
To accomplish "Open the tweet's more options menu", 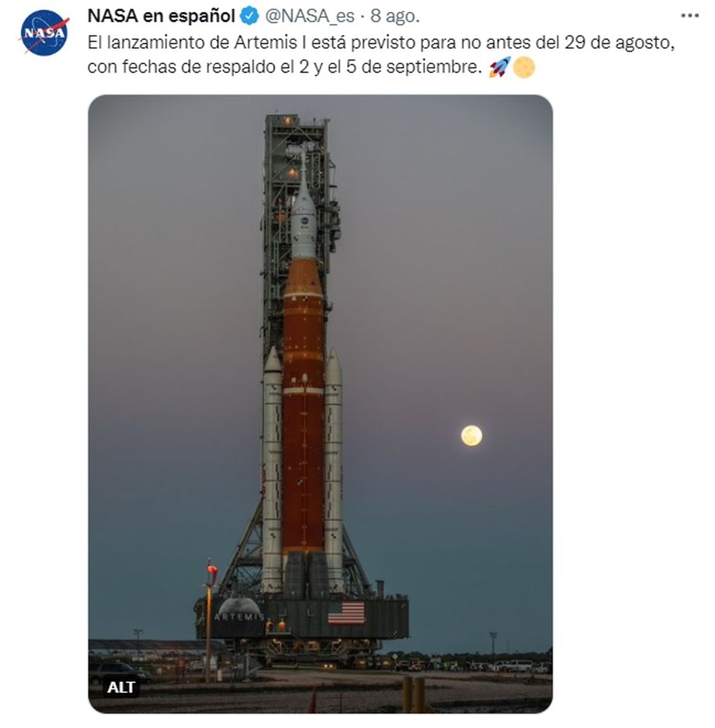I will pos(688,15).
